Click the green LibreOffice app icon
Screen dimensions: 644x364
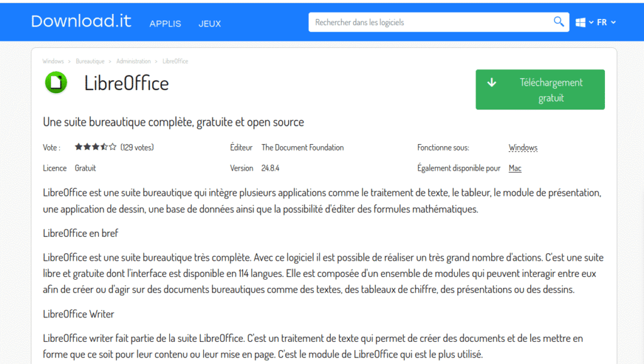click(56, 82)
